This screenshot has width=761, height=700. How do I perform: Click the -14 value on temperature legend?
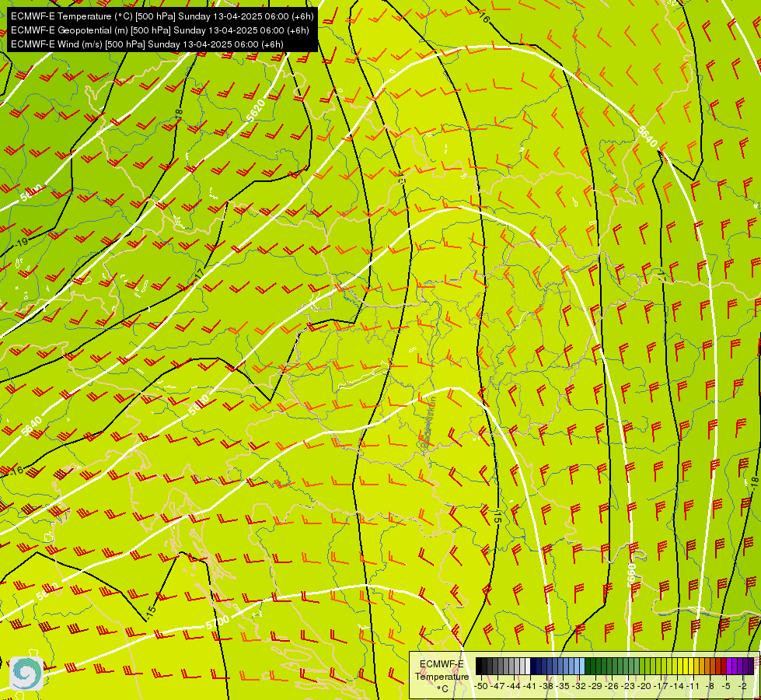click(677, 687)
